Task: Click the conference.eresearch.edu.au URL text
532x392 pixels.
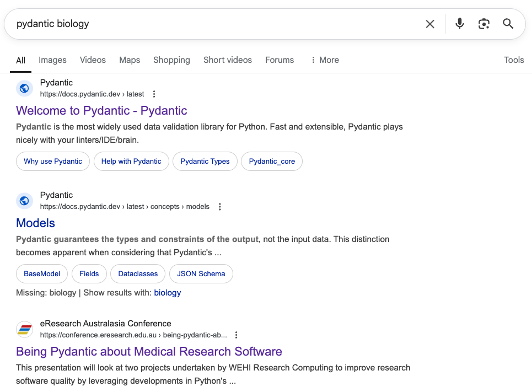Action: pyautogui.click(x=133, y=335)
